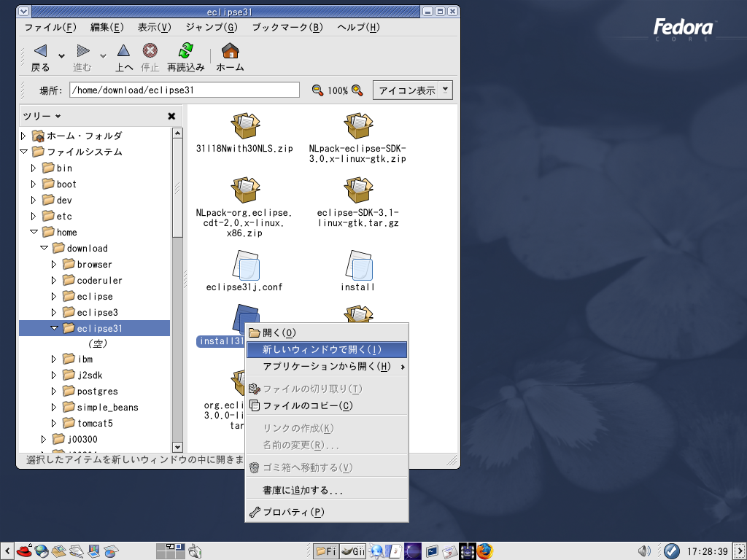The width and height of the screenshot is (747, 560).
Task: Go to the home folder via ホーム
Action: [x=230, y=58]
